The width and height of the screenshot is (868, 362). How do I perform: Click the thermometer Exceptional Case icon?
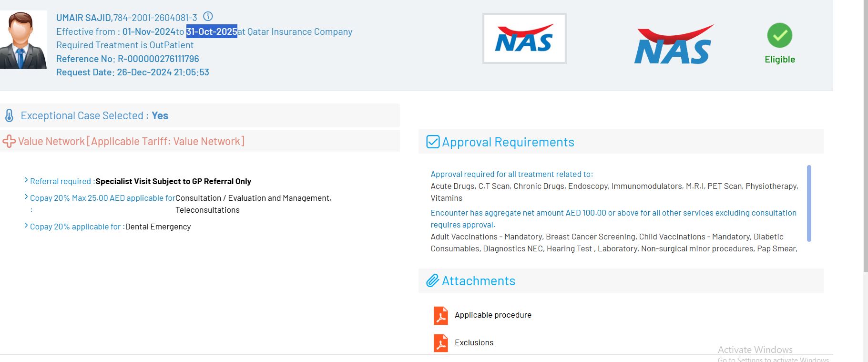point(9,115)
